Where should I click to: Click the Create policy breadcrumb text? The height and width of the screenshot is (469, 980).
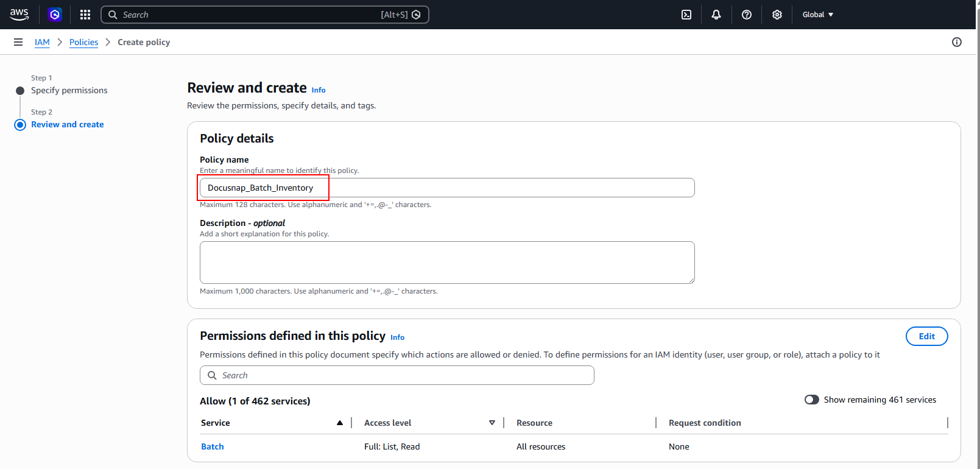coord(144,42)
